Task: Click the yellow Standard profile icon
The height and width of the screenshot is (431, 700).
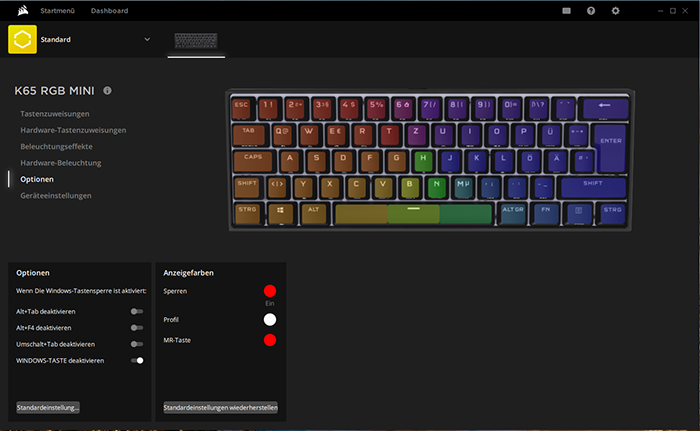Action: [x=22, y=39]
